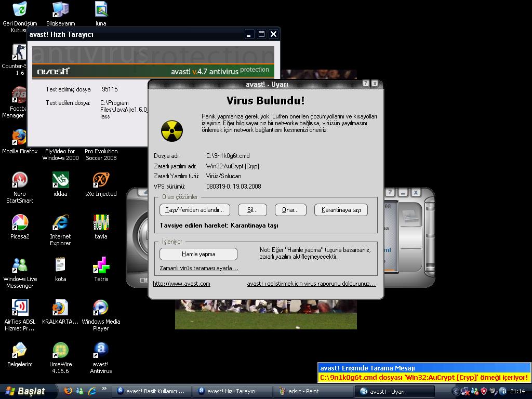Open the Nero StartSmart desktop icon
Viewport: 532px width, 399px height.
[x=19, y=180]
